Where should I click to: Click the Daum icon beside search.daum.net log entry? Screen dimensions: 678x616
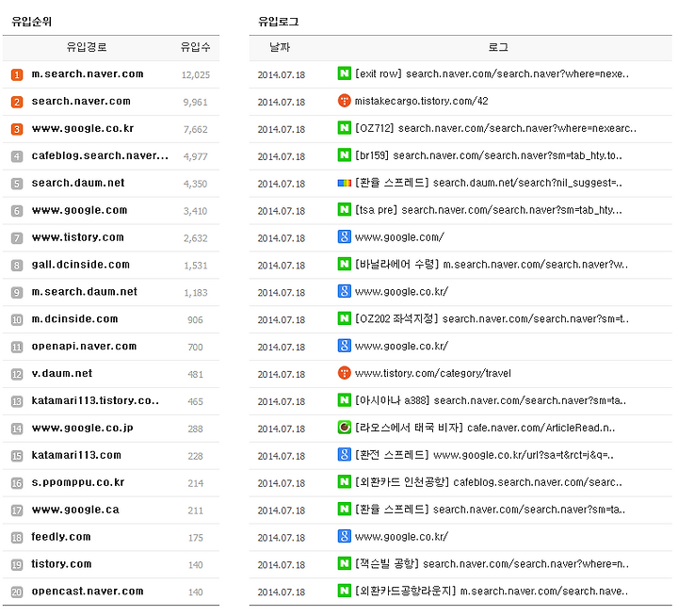coord(345,183)
